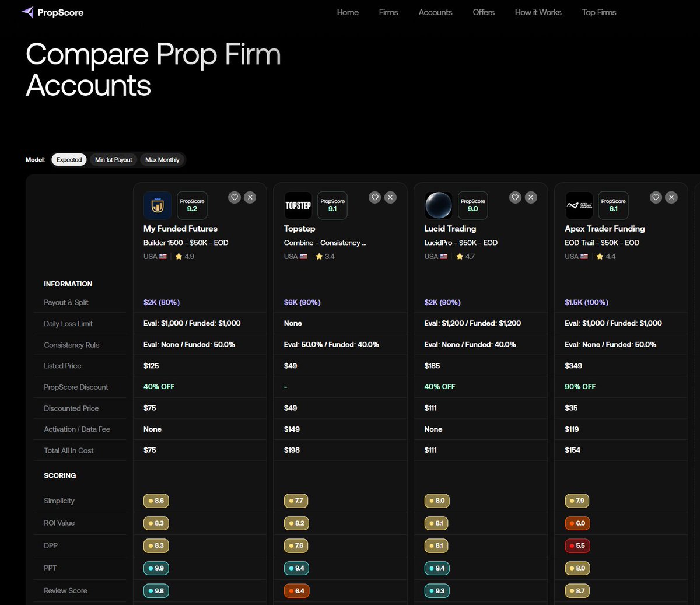Remove Topstep from comparison
The width and height of the screenshot is (700, 605).
pos(391,197)
